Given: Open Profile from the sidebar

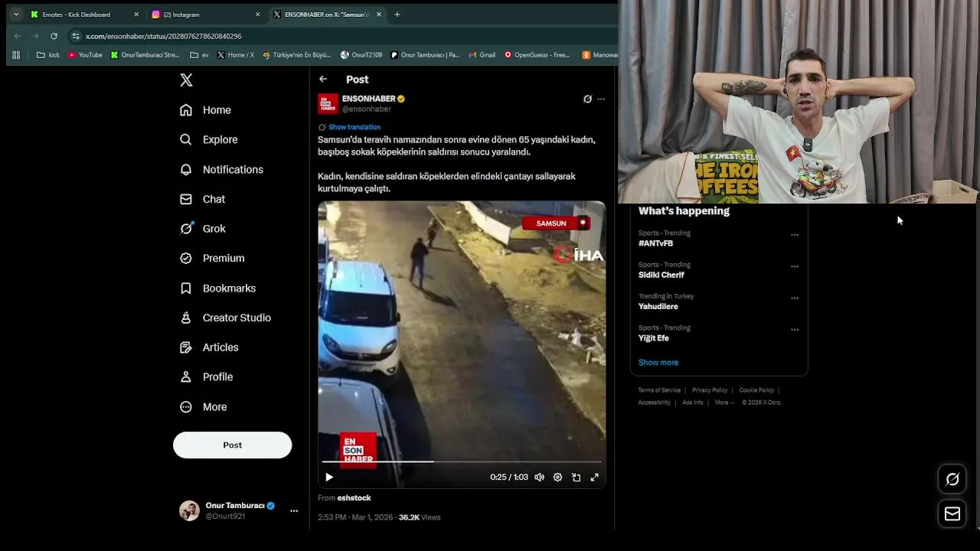Looking at the screenshot, I should coord(206,377).
